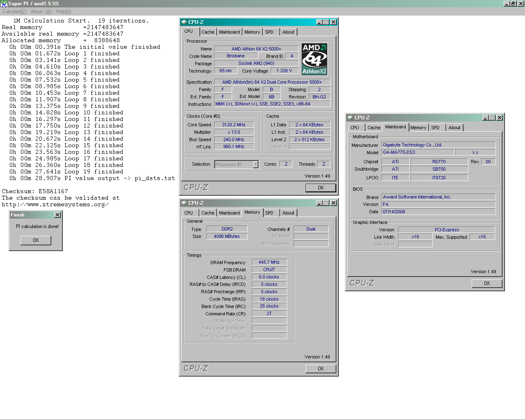Minimize the CPU-Z window showing the Mainboard tab

(x=486, y=118)
